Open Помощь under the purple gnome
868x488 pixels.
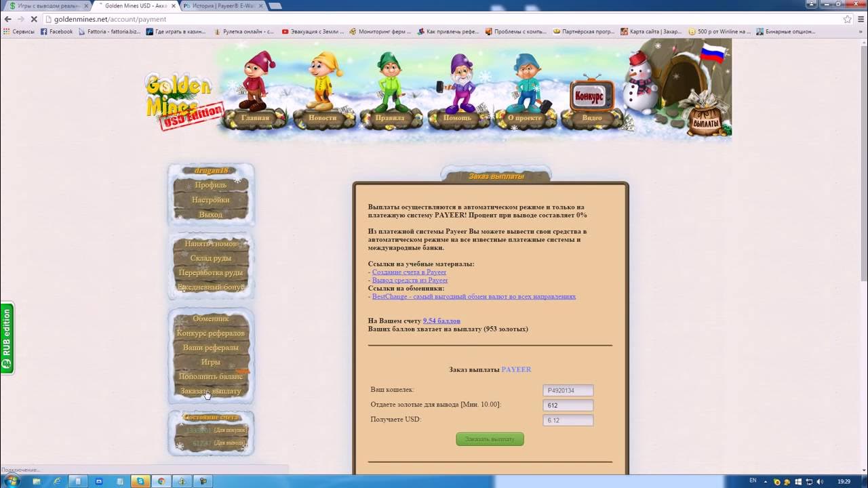point(457,118)
